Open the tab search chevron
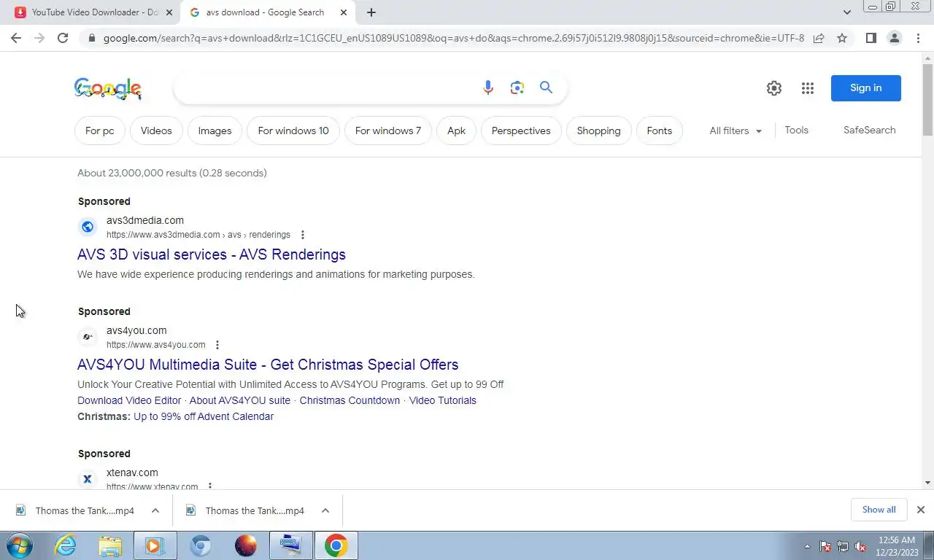This screenshot has height=560, width=934. click(x=846, y=12)
